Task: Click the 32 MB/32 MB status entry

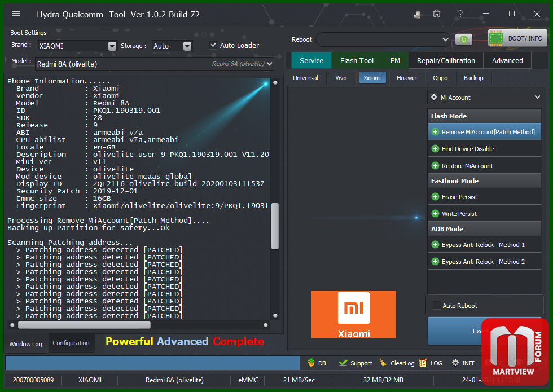Action: 383,380
